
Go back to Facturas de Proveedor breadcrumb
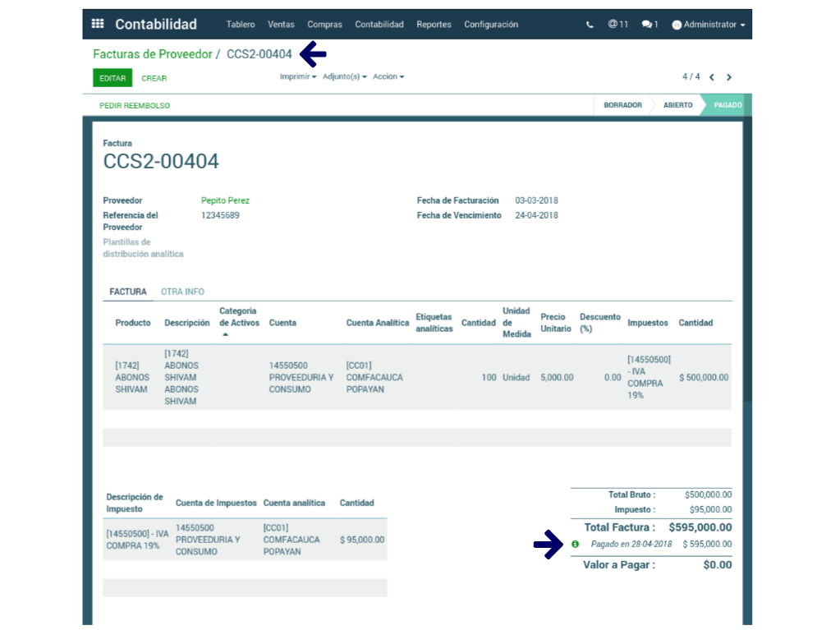[x=152, y=54]
